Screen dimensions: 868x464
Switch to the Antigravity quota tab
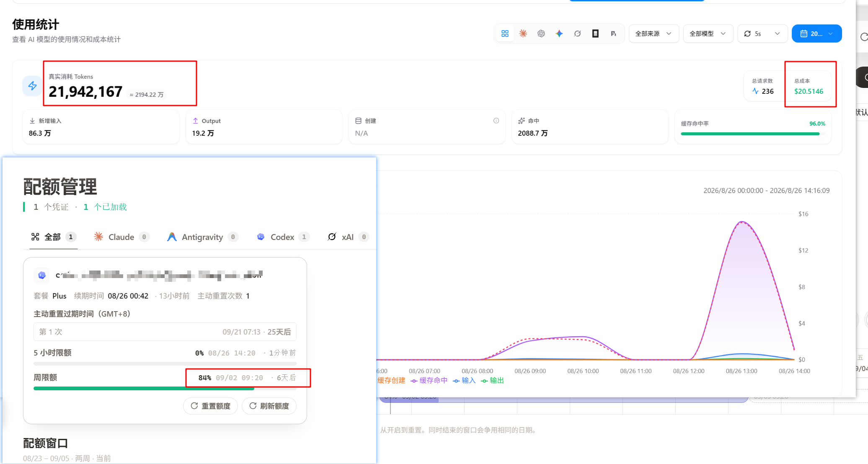203,237
